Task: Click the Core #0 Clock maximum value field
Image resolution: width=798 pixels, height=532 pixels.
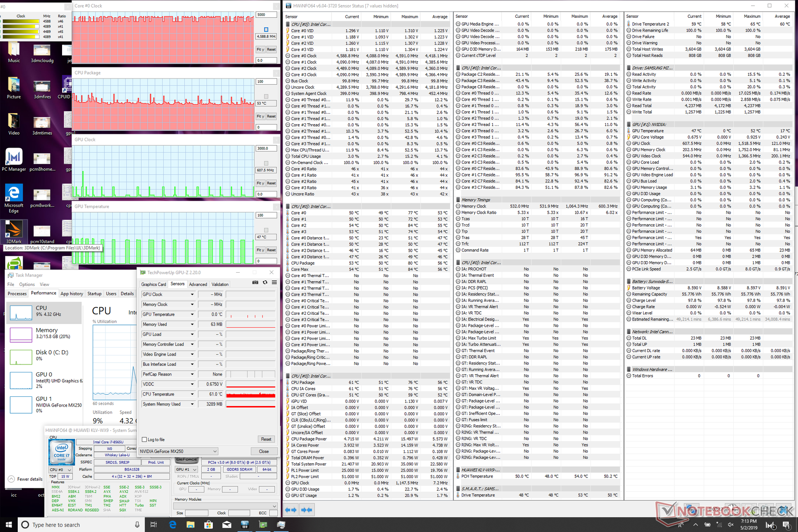Action: [266, 15]
